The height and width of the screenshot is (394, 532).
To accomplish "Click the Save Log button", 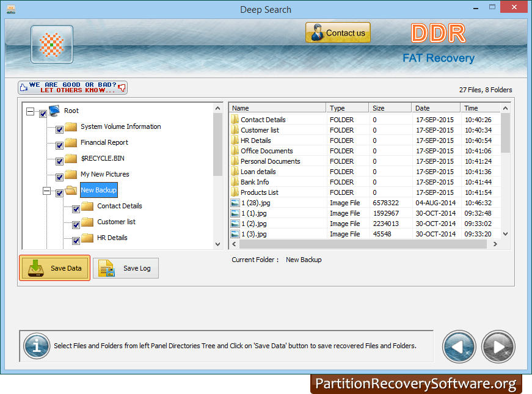I will point(126,268).
